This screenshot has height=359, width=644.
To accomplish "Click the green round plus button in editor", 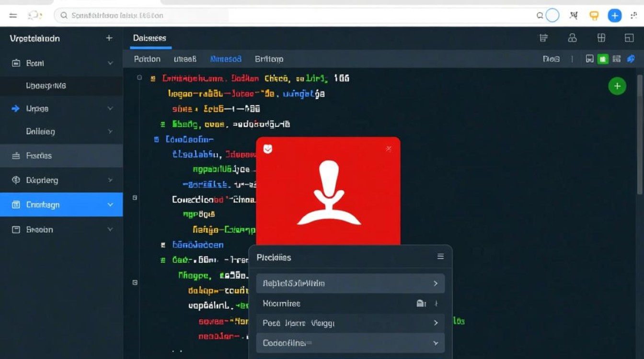I will point(617,86).
